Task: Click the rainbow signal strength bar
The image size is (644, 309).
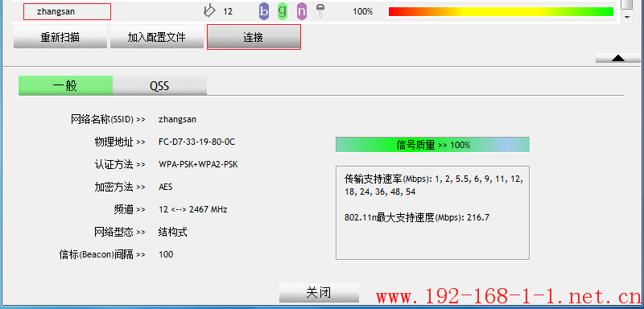Action: point(501,11)
